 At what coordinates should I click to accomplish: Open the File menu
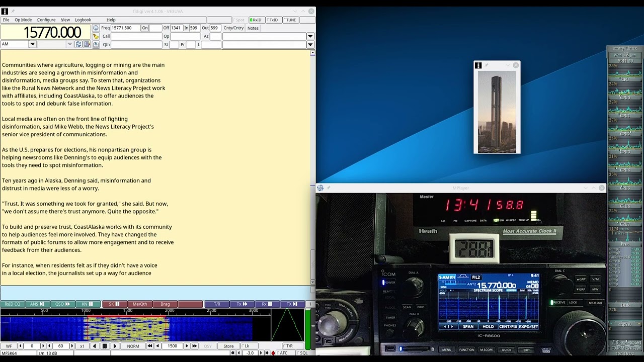(6, 20)
